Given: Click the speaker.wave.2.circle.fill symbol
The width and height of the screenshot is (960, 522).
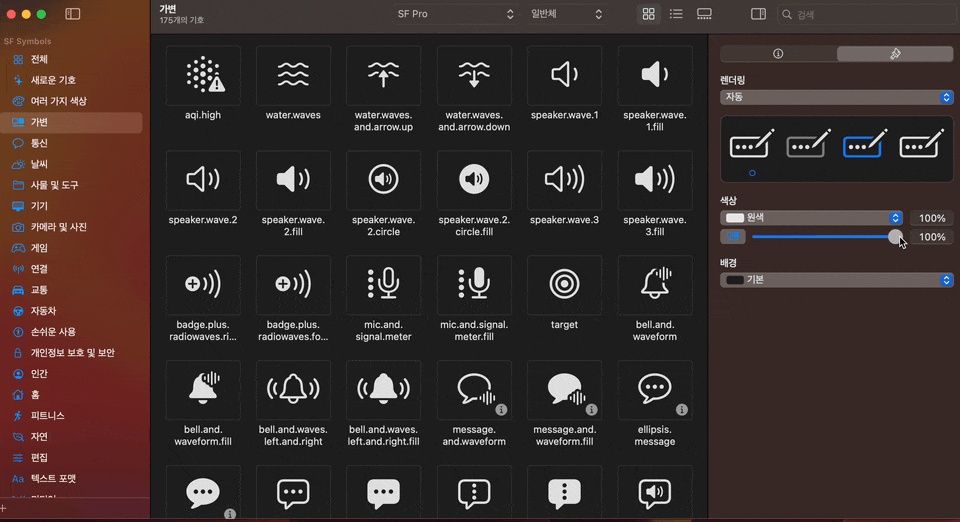Looking at the screenshot, I should 474,180.
